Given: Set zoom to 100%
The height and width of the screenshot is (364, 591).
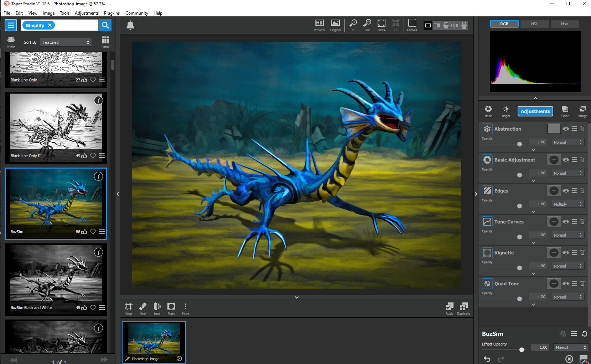Looking at the screenshot, I should pyautogui.click(x=382, y=25).
